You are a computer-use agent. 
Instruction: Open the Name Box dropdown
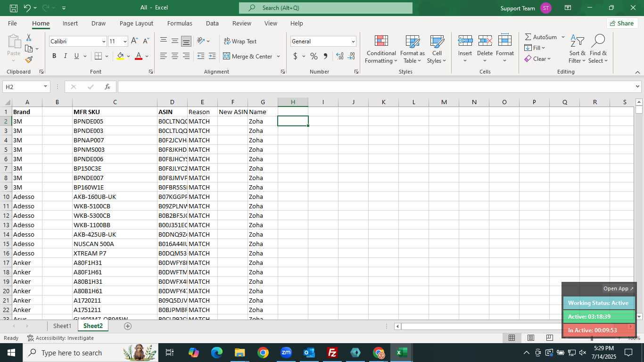point(46,87)
